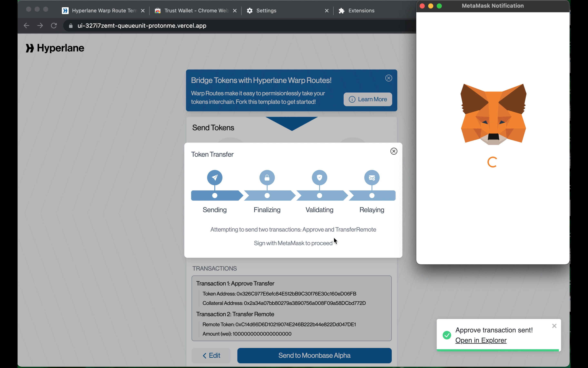Click Collateral Address value text
The height and width of the screenshot is (368, 588).
pos(305,303)
